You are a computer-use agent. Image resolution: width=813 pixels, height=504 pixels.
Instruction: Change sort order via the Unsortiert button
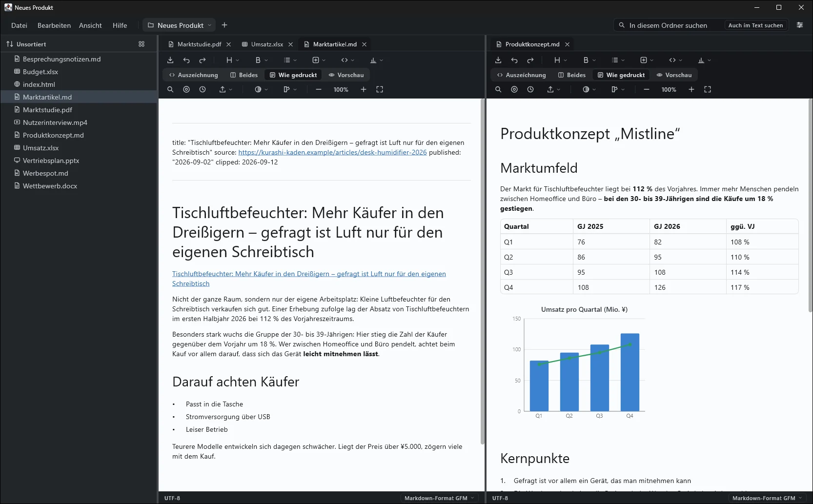pyautogui.click(x=26, y=44)
